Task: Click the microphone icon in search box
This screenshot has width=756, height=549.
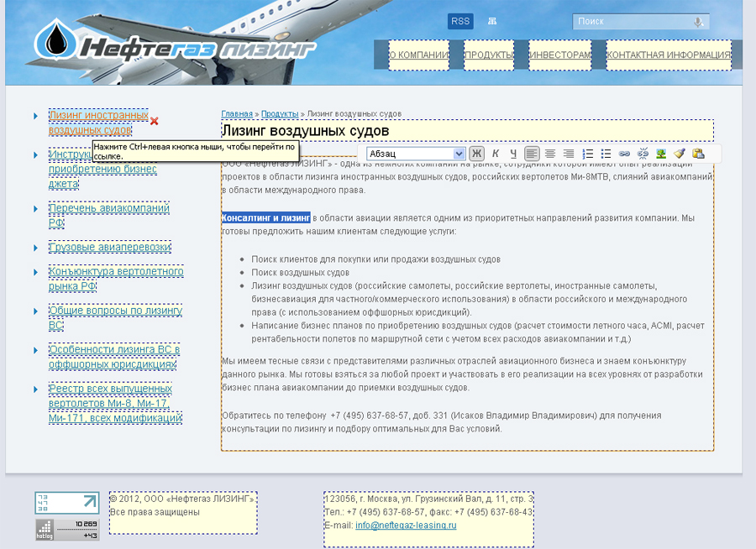Action: coord(698,22)
